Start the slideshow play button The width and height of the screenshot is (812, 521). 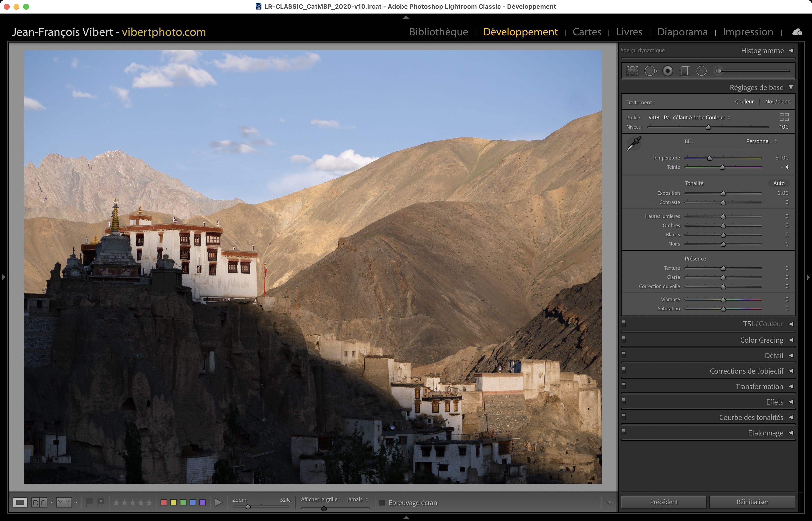(x=218, y=502)
